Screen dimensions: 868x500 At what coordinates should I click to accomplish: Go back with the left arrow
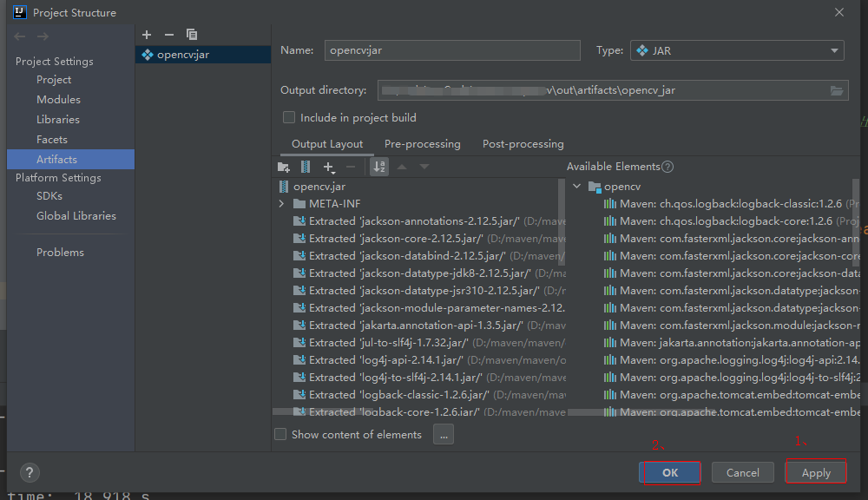tap(20, 36)
